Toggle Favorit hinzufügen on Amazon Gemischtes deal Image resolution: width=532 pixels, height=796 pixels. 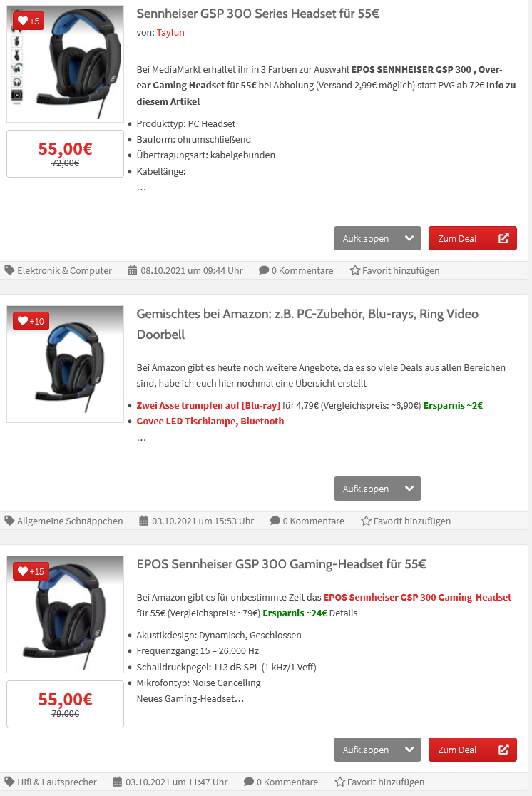366,521
